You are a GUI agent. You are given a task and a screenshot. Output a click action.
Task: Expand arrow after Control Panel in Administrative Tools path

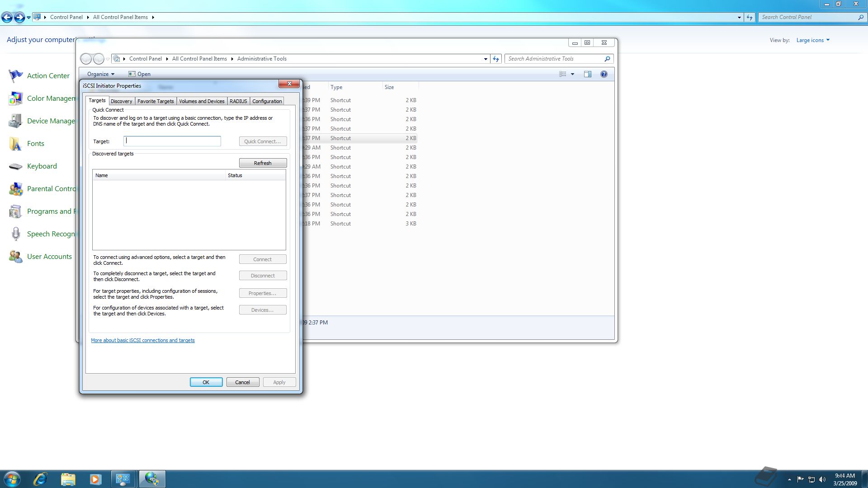coord(167,59)
